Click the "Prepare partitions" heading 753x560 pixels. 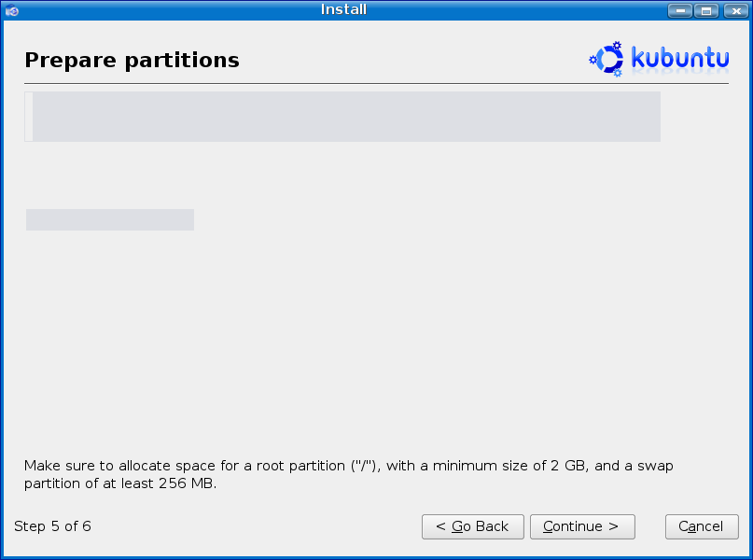pos(132,61)
